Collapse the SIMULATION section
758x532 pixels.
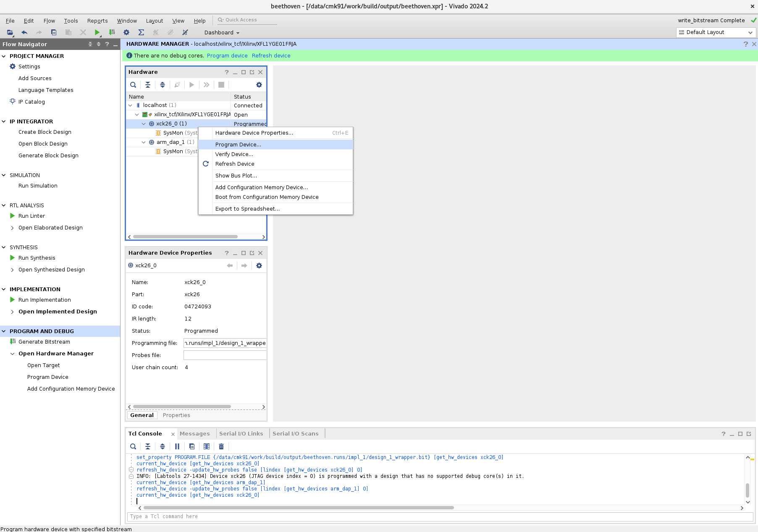point(4,175)
